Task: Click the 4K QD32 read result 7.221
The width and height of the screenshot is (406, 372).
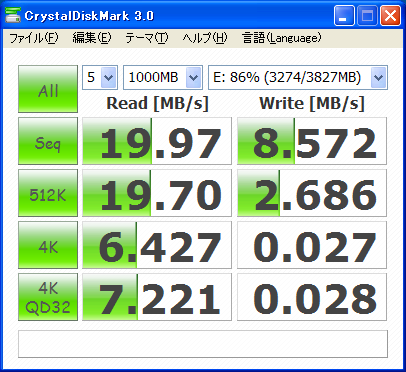Action: (x=157, y=297)
